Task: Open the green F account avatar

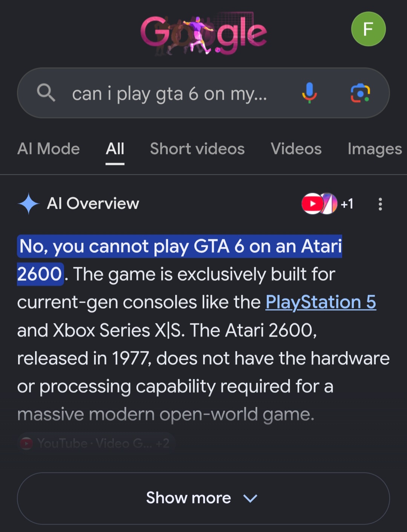Action: [368, 29]
